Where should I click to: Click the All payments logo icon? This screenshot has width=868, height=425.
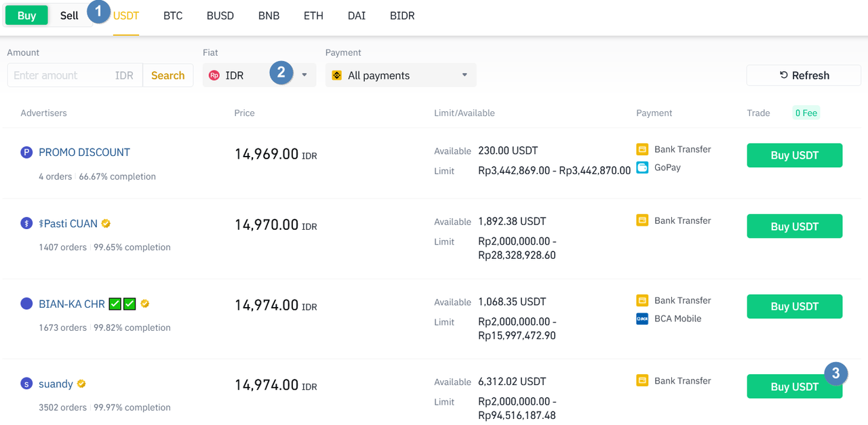click(337, 75)
